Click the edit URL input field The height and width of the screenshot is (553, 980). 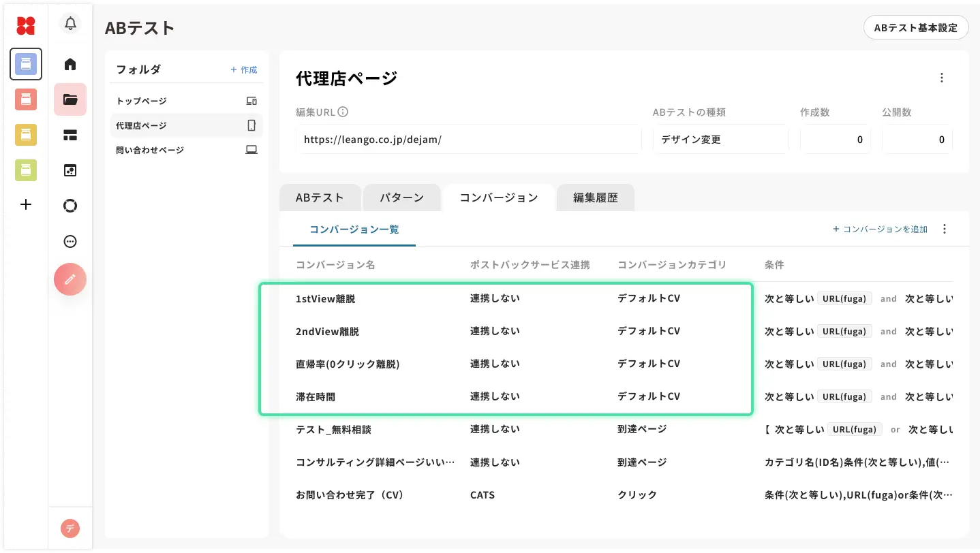coord(468,140)
